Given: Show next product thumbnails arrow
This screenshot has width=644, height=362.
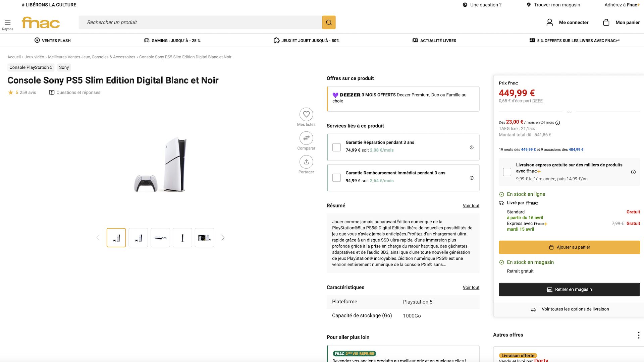Looking at the screenshot, I should pyautogui.click(x=223, y=238).
